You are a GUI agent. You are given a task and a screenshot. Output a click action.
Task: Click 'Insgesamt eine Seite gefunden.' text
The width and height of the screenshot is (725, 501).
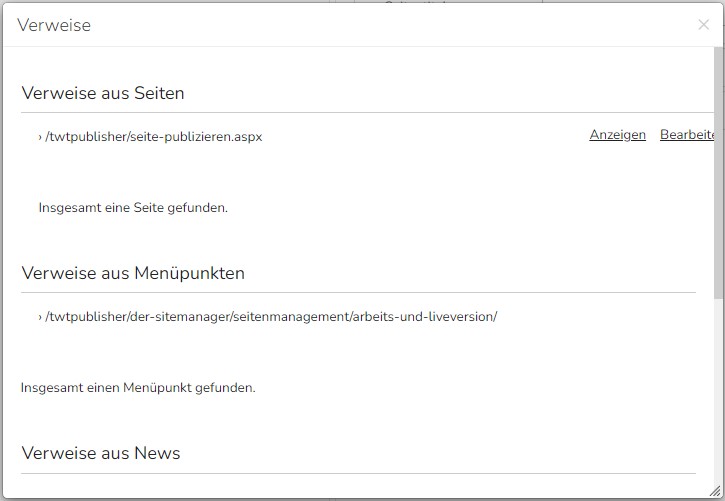pyautogui.click(x=133, y=208)
